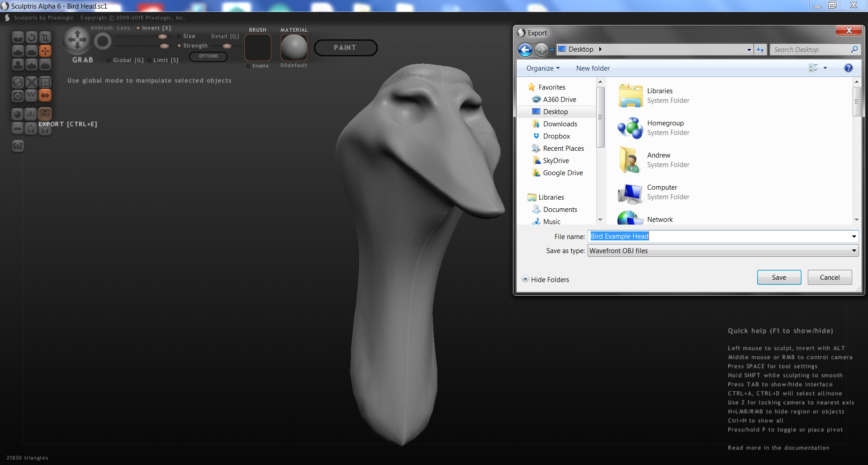Click the New Plane icon
Screen dimensions: 868x465
pos(18,129)
